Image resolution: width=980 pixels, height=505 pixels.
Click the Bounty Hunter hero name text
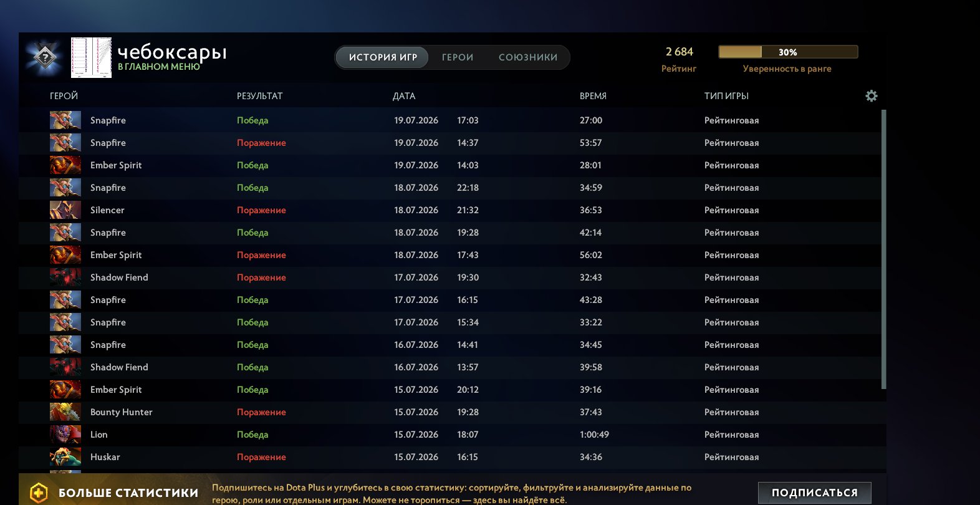[121, 412]
